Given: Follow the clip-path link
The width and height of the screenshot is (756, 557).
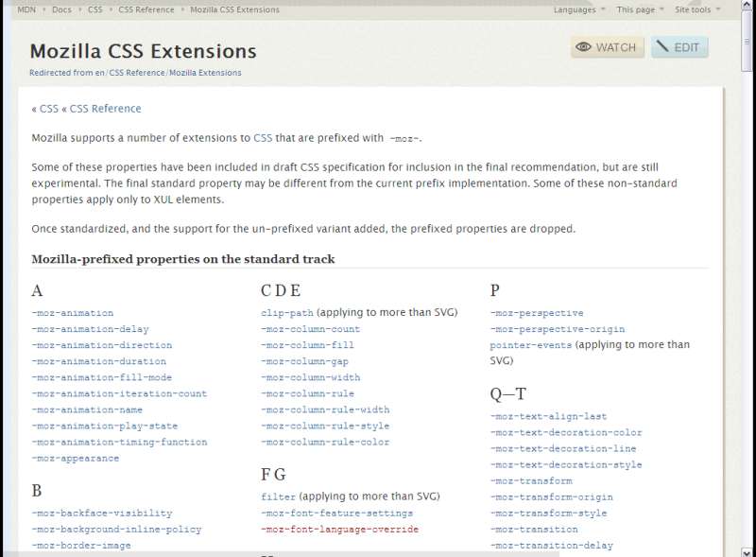Looking at the screenshot, I should coord(284,312).
